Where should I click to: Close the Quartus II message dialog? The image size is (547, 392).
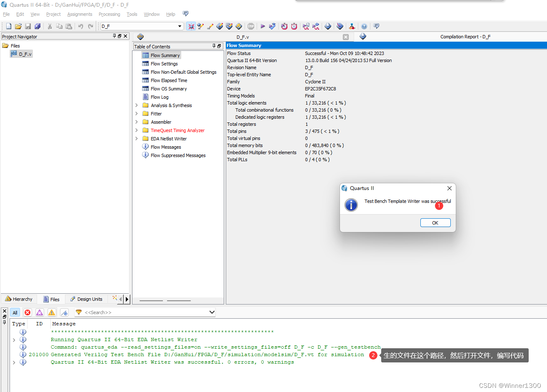(450, 188)
